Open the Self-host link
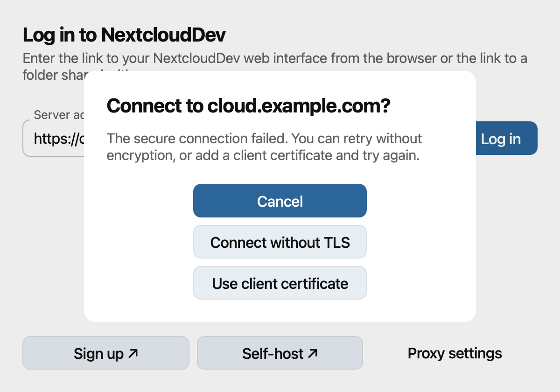 click(x=280, y=353)
